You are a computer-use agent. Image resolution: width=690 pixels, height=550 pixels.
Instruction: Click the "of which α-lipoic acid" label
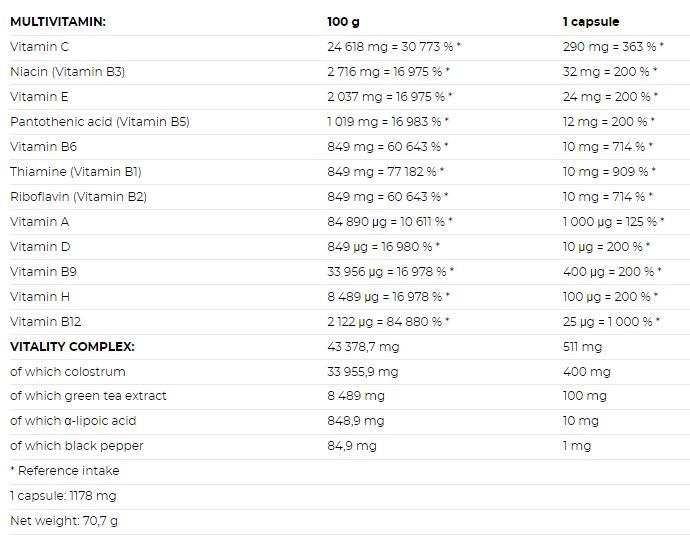click(x=73, y=420)
